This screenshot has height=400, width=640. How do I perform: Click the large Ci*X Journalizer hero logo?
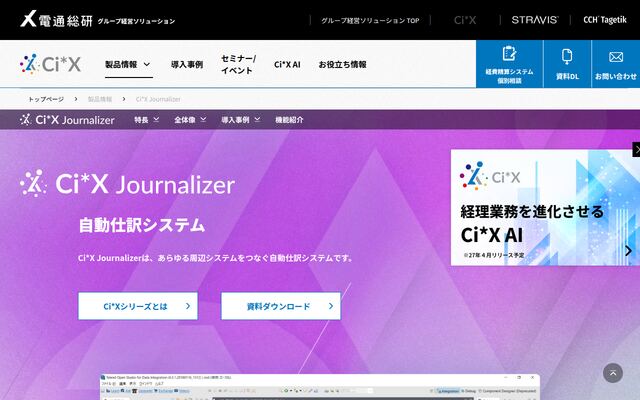[127, 184]
